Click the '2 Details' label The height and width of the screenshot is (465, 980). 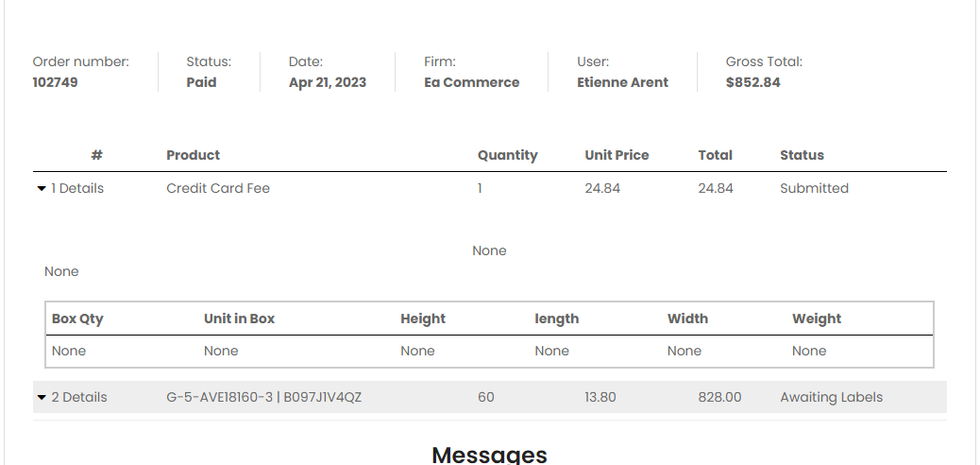(79, 397)
